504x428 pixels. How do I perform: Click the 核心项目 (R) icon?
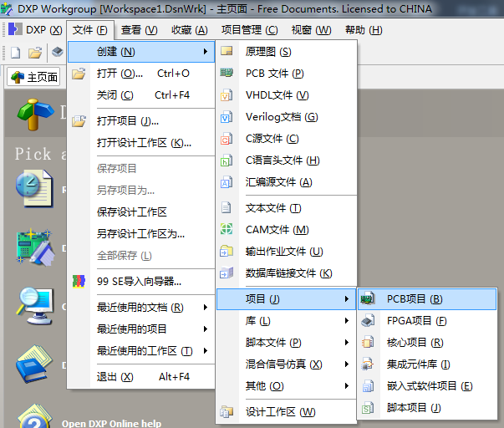[368, 342]
